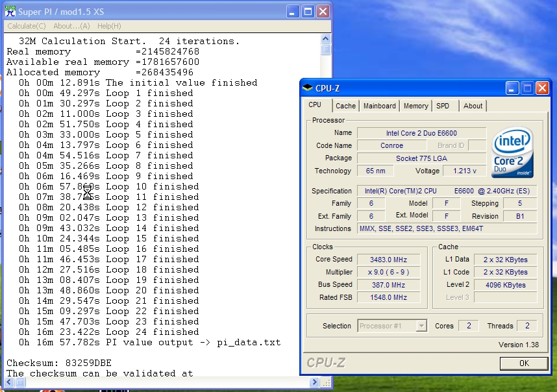The width and height of the screenshot is (557, 392).
Task: Click the L1 Code value 2 x 32 KBytes
Action: click(505, 272)
